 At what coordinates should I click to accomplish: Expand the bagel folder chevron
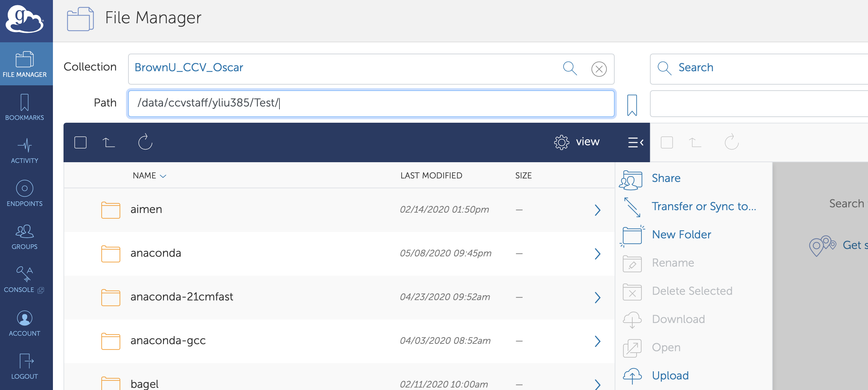597,384
